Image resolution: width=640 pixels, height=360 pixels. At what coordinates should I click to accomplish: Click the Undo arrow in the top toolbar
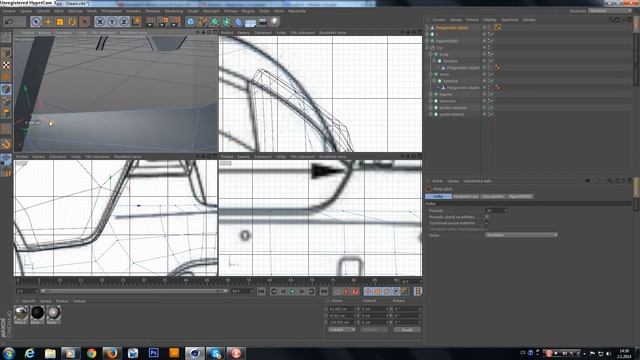(x=9, y=22)
